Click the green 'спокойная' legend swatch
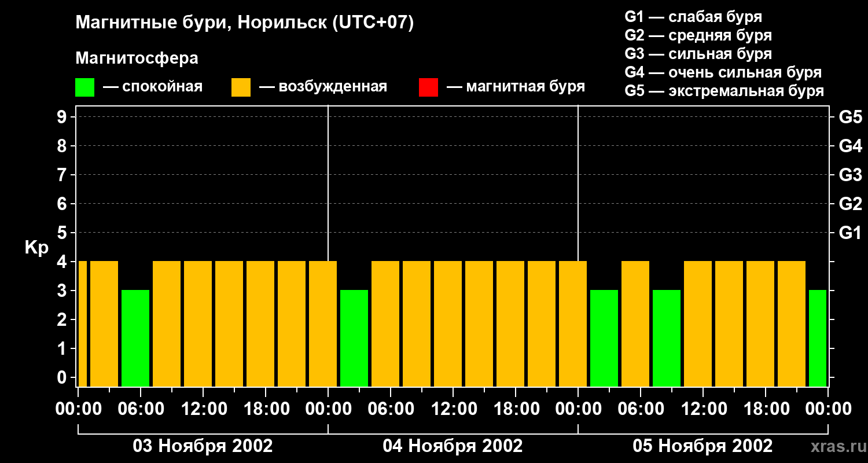868x463 pixels. [x=84, y=87]
